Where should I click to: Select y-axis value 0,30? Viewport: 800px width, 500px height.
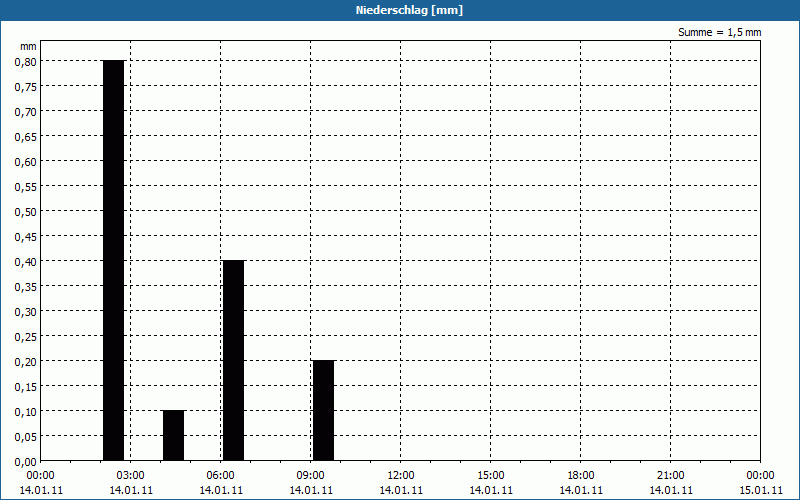click(x=26, y=311)
